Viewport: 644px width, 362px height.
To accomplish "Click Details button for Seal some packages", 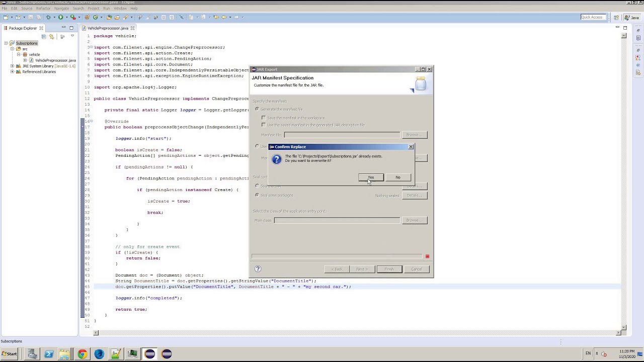I will (x=415, y=195).
